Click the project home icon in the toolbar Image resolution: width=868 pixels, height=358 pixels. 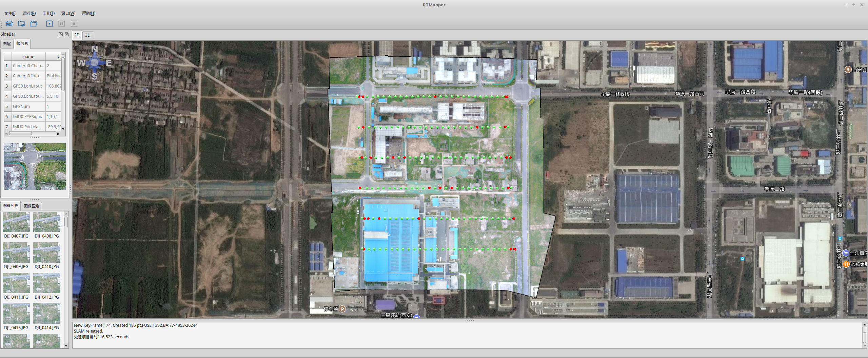click(9, 23)
